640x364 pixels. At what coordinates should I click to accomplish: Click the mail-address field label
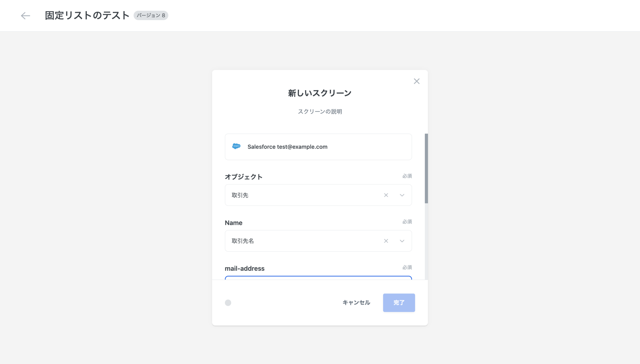click(244, 269)
